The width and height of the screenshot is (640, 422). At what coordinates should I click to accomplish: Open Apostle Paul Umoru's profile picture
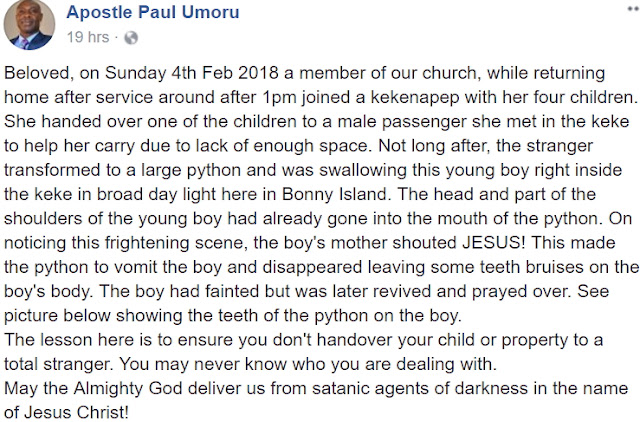coord(29,24)
